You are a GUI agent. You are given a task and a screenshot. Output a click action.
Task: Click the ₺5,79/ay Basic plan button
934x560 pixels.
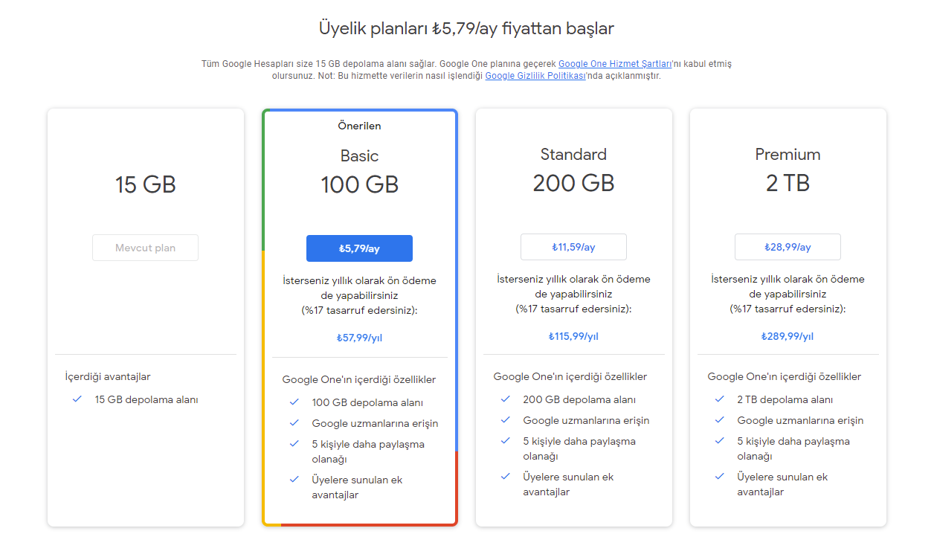pos(359,248)
